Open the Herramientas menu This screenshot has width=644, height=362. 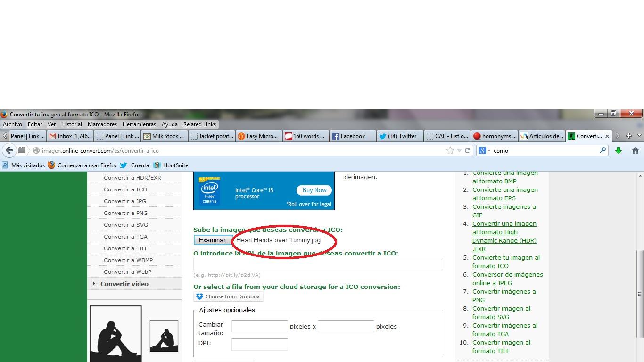[x=139, y=124]
